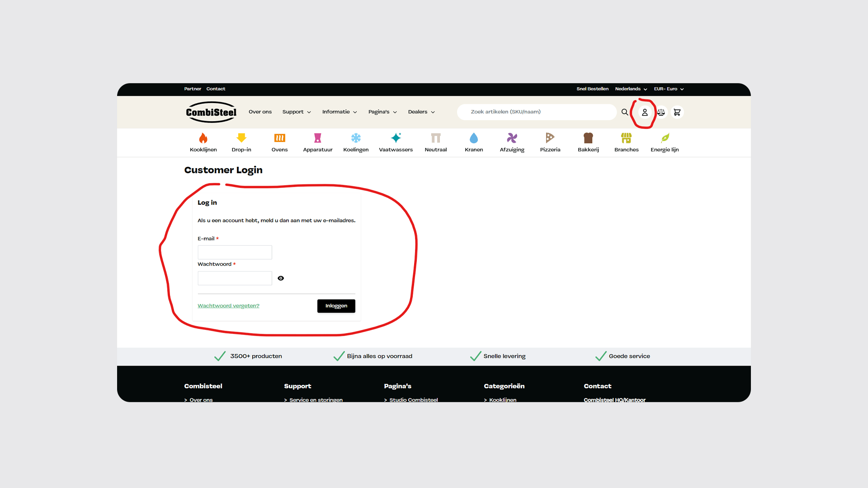Viewport: 868px width, 488px height.
Task: Click into the E-mail input field
Action: [x=235, y=252]
